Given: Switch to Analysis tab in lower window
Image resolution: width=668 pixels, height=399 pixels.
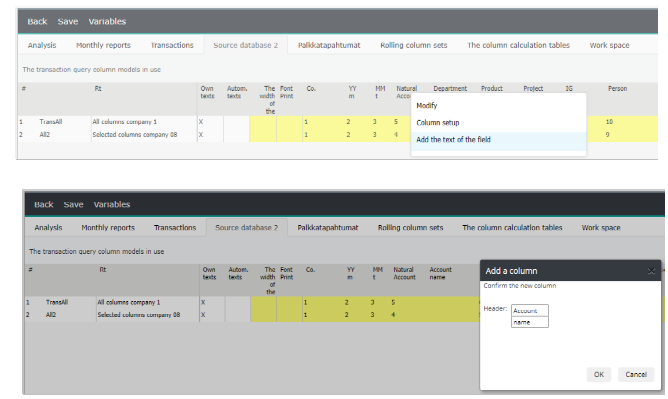Looking at the screenshot, I should click(x=48, y=228).
